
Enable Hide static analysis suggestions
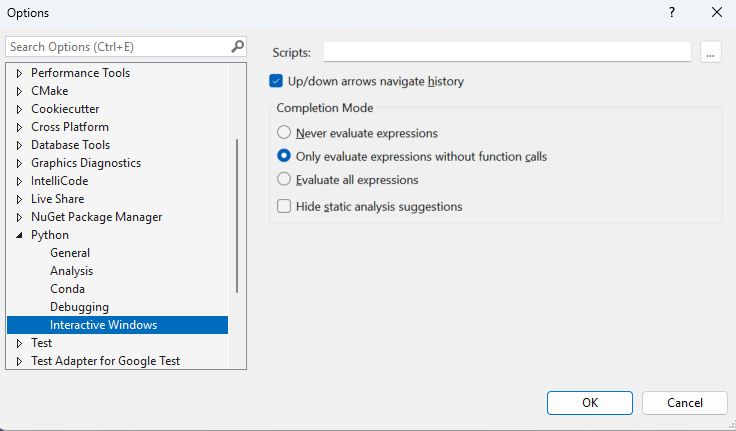coord(285,206)
